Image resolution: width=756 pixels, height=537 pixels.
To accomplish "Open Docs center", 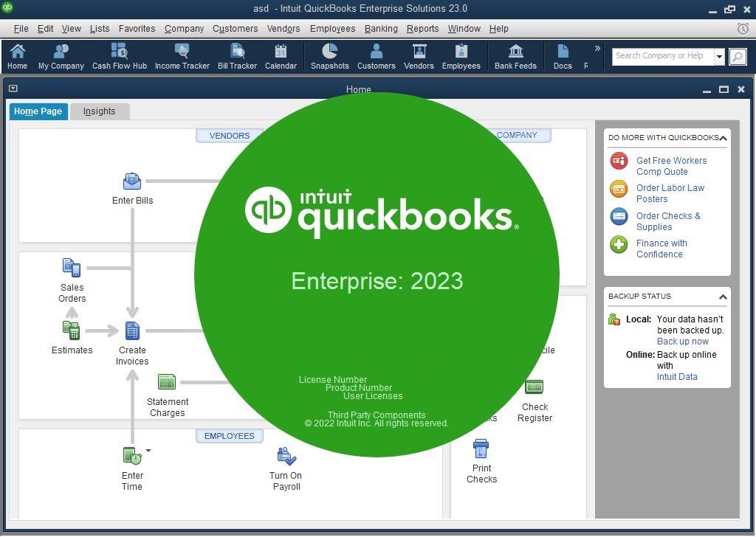I will point(563,56).
